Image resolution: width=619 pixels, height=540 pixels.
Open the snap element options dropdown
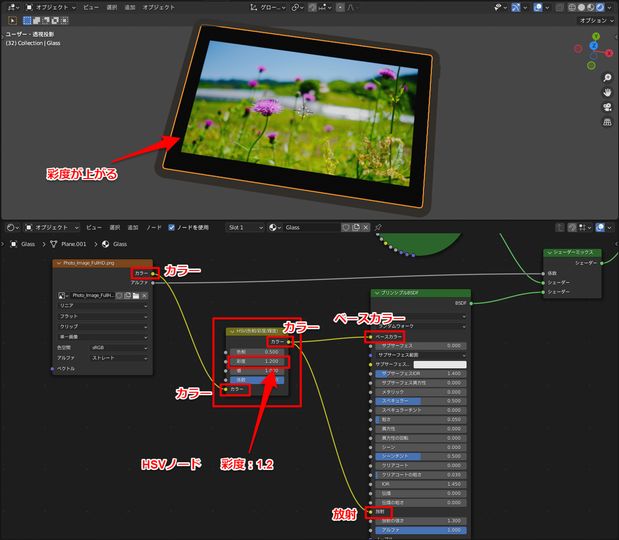point(325,7)
